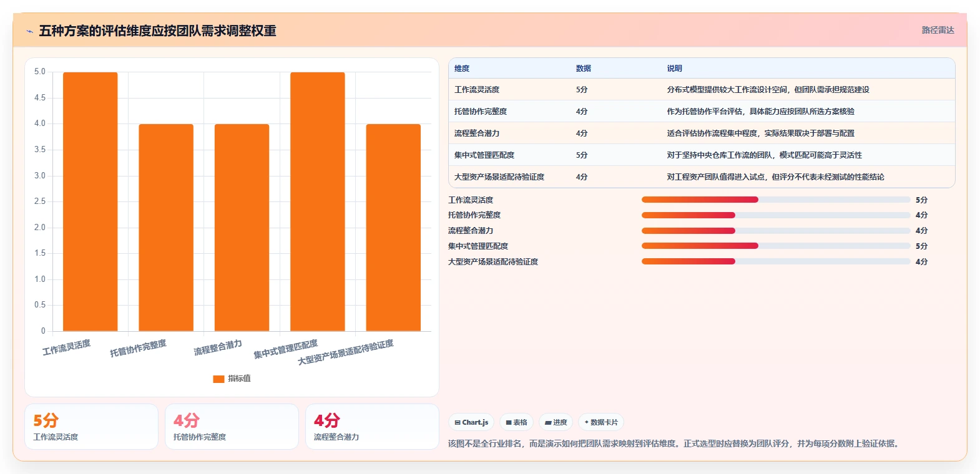Select the 托管协作完整度 table row cell
This screenshot has height=474, width=980.
[481, 112]
